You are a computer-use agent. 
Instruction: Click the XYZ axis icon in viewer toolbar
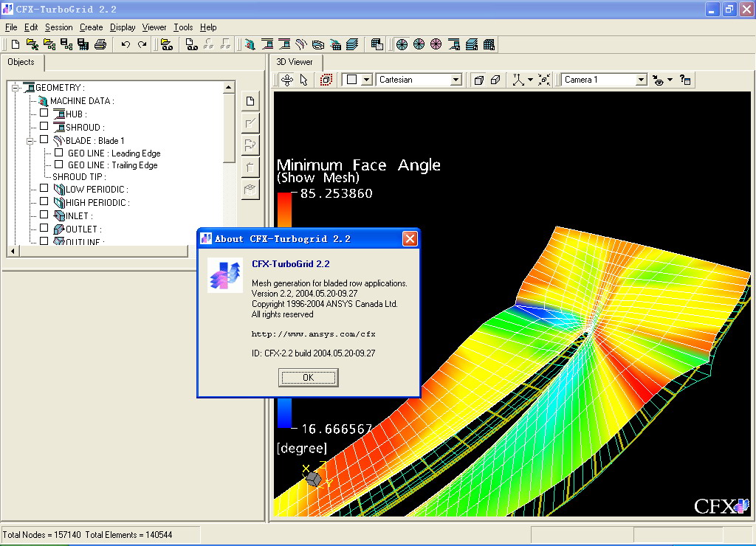point(518,80)
